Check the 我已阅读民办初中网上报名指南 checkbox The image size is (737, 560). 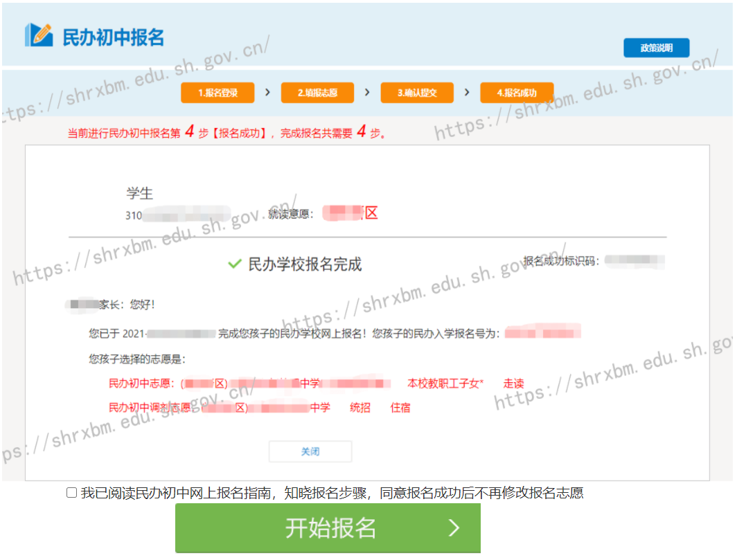[x=71, y=492]
